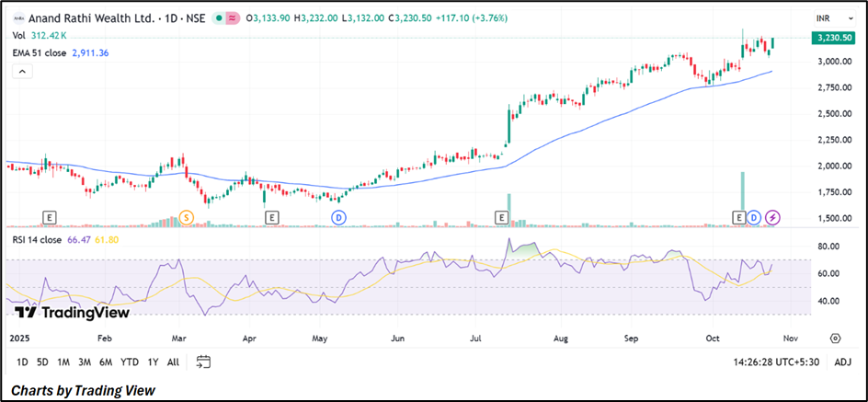Click the EMA 51 close indicator label
Viewport: 868px width, 402px height.
point(43,53)
